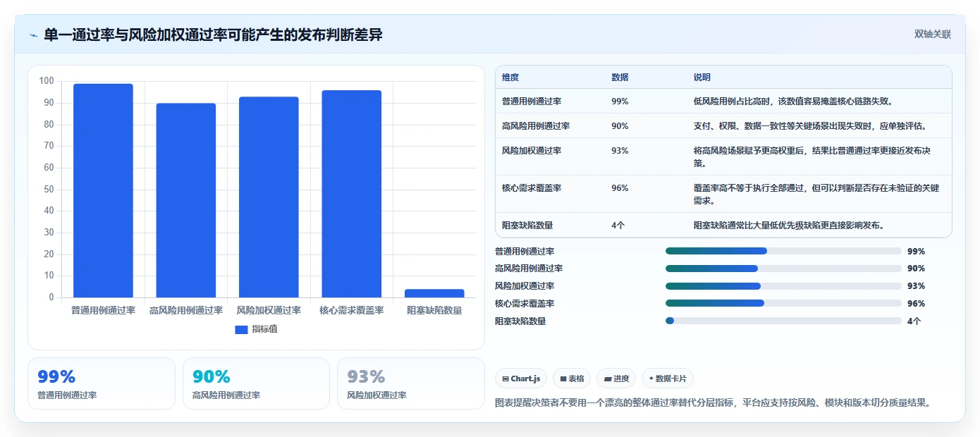
Task: Click the 100 y-axis tick label
Action: click(x=47, y=81)
